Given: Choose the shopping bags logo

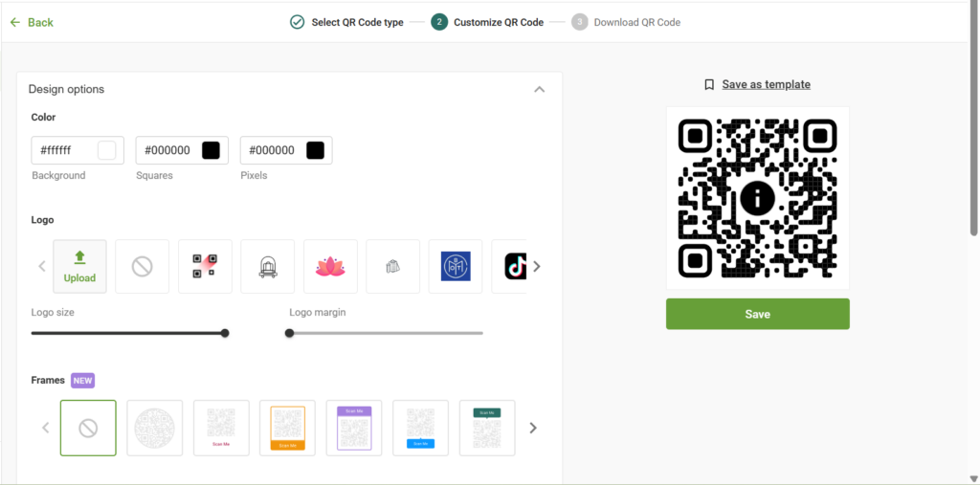Looking at the screenshot, I should 393,267.
